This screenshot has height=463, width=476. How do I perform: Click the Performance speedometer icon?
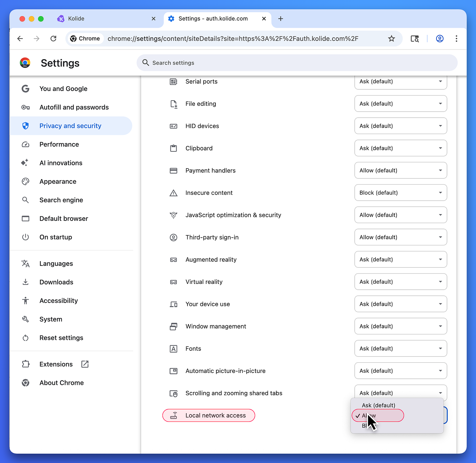(25, 144)
